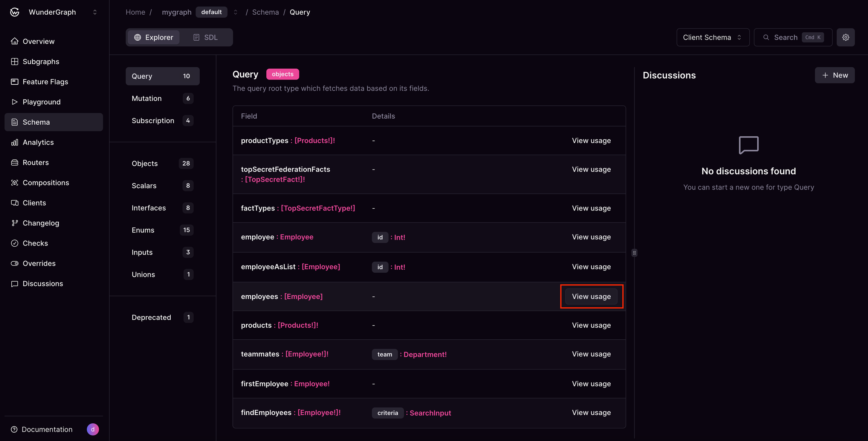Click the Analytics bar chart icon

click(x=15, y=142)
